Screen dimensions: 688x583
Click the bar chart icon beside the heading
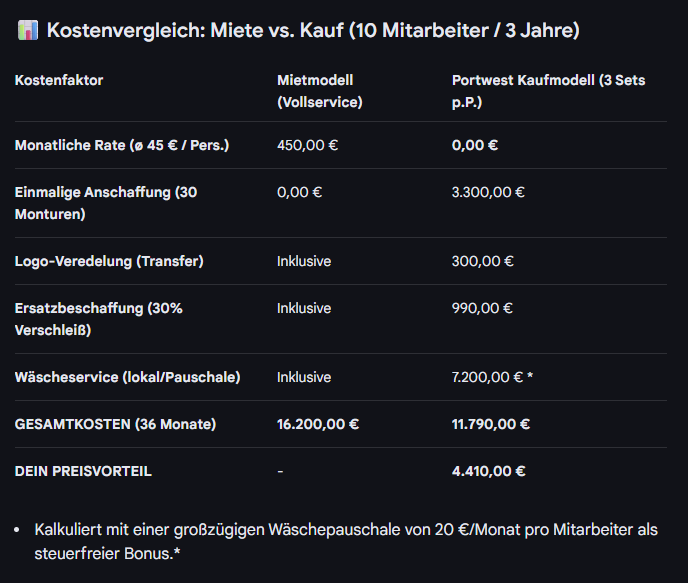point(28,31)
